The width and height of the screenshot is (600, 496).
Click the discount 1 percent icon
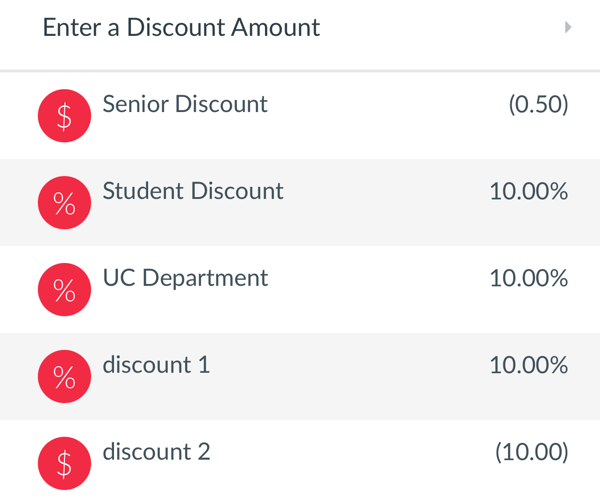pos(64,376)
